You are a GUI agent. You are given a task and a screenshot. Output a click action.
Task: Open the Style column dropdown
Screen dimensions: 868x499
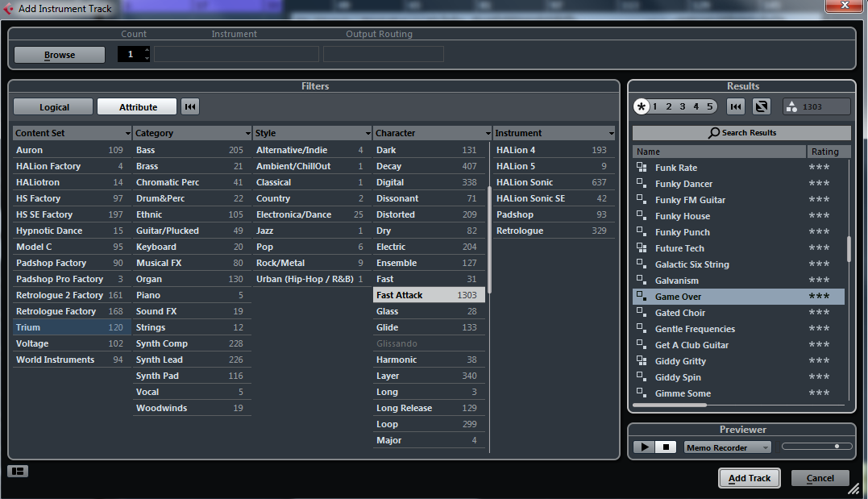click(368, 134)
